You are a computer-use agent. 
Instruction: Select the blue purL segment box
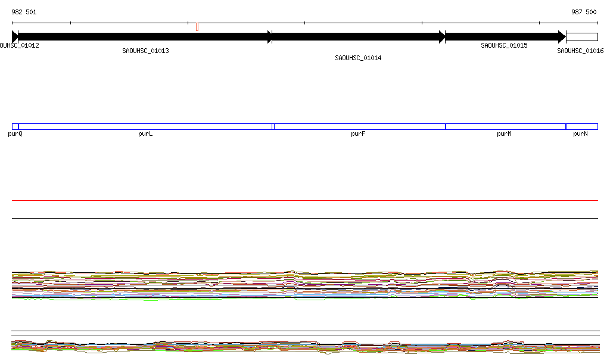[x=145, y=126]
